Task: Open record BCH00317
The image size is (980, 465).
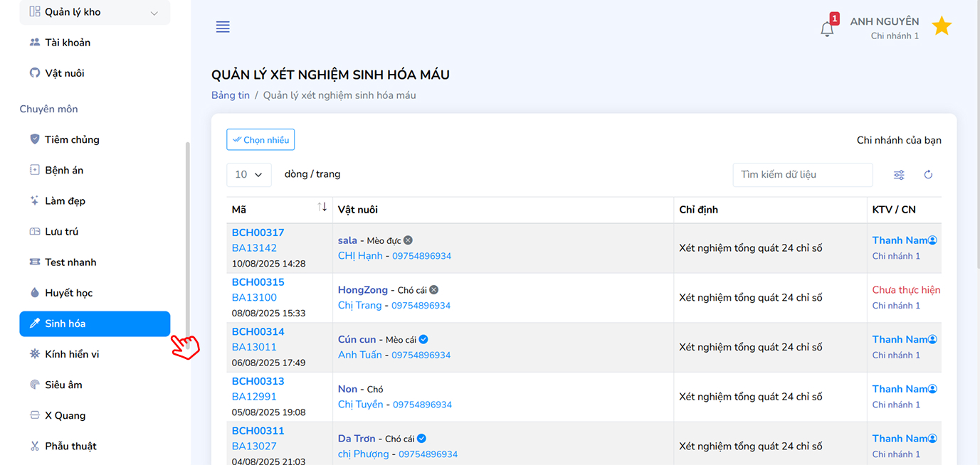Action: (x=258, y=232)
